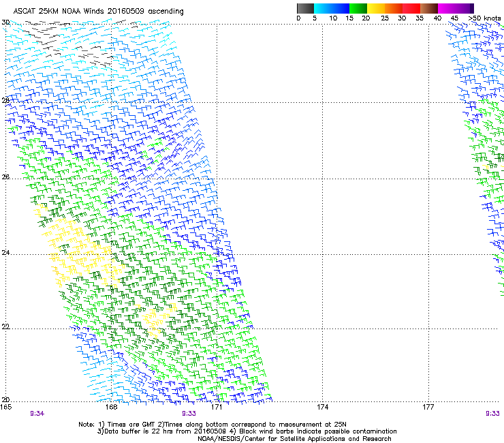Click the '9:33' time label beside longitude 171
Viewport: 504px width, 443px height.
[189, 414]
